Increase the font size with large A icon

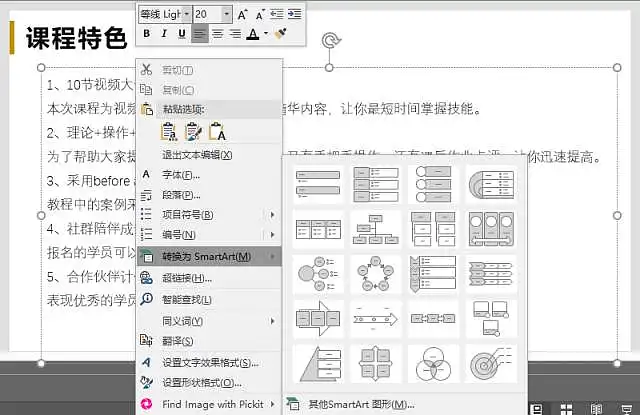pyautogui.click(x=242, y=15)
